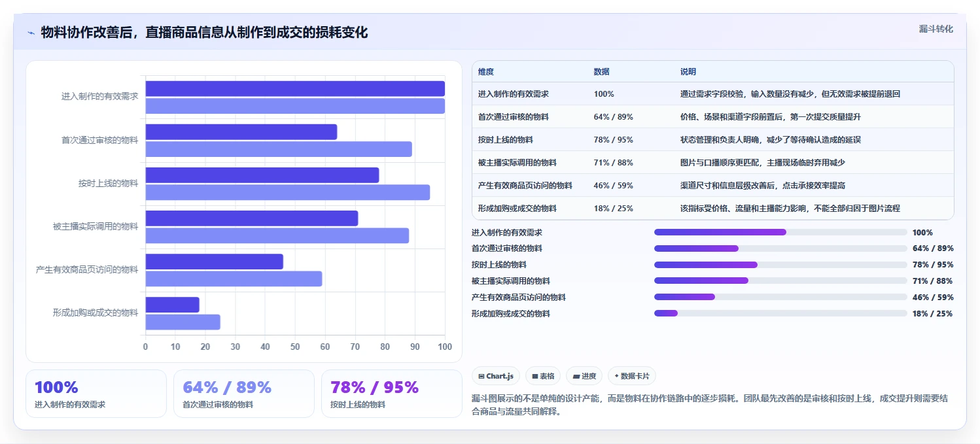Select the 按时上线的物料 cell in the table
Screen dimensions: 980x444
(x=506, y=140)
